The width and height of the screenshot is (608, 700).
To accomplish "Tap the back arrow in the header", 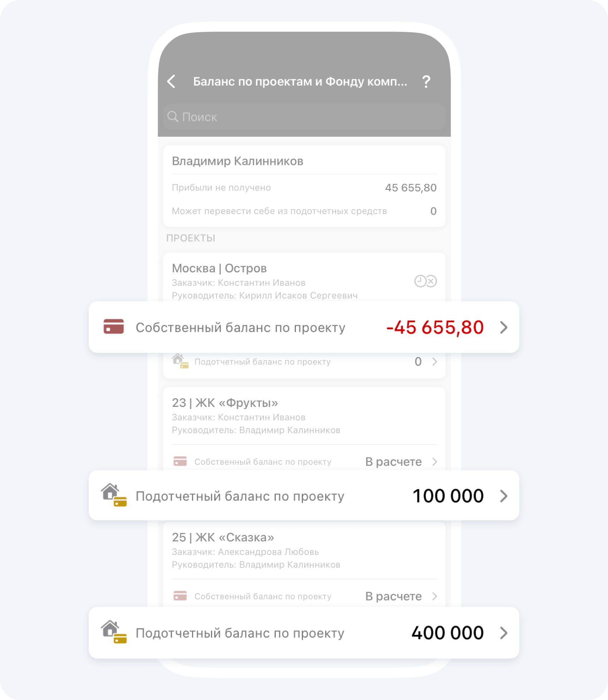I will [x=171, y=82].
